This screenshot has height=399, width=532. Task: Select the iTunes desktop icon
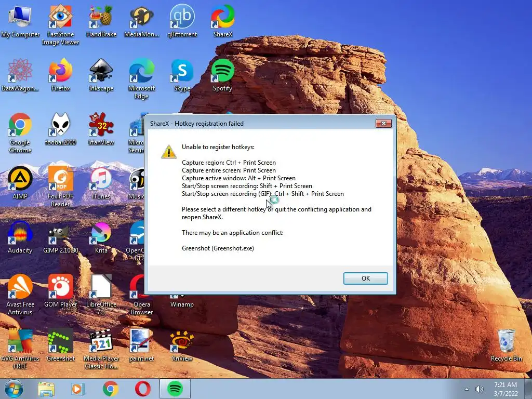[101, 184]
